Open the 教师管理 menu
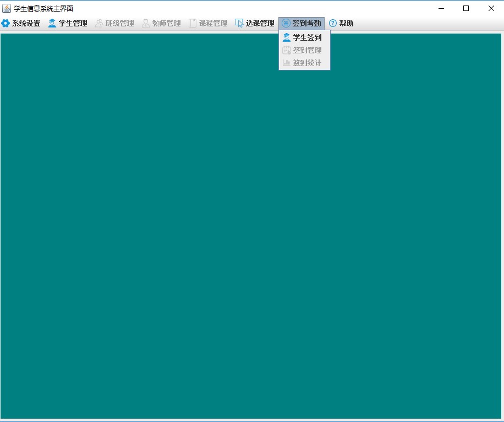Screen dimensions: 504x422 (x=161, y=23)
